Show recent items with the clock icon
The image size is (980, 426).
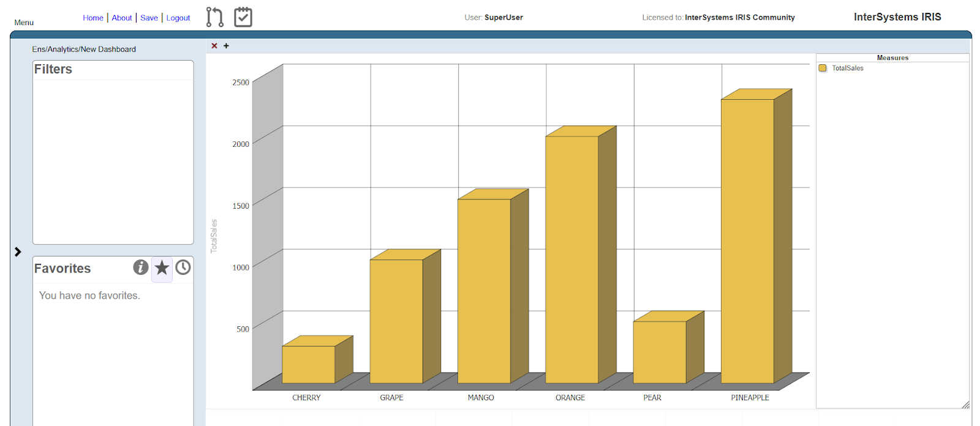pyautogui.click(x=183, y=267)
